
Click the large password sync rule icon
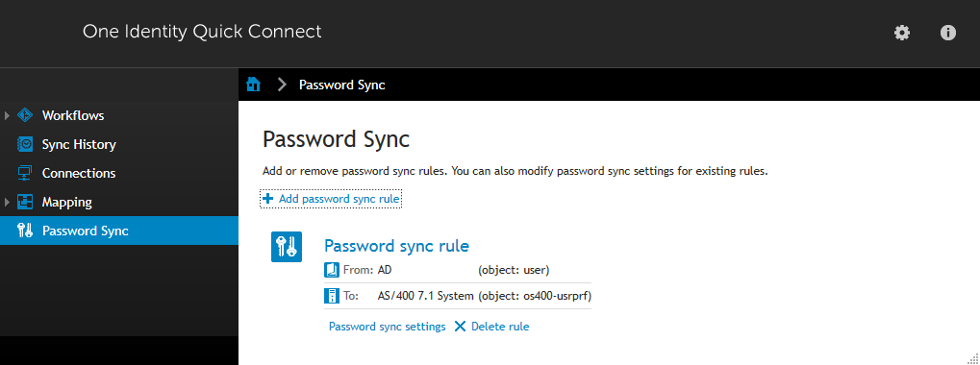coord(287,247)
